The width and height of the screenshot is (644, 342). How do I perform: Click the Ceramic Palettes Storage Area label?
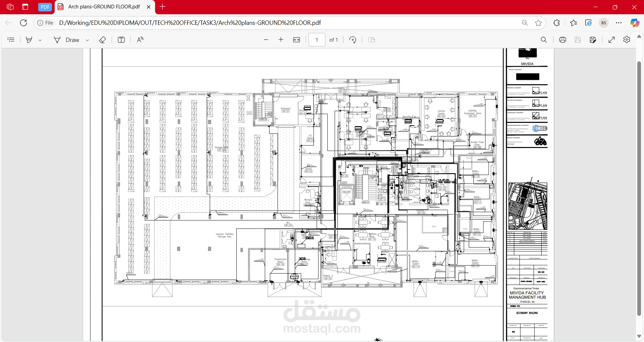(224, 235)
